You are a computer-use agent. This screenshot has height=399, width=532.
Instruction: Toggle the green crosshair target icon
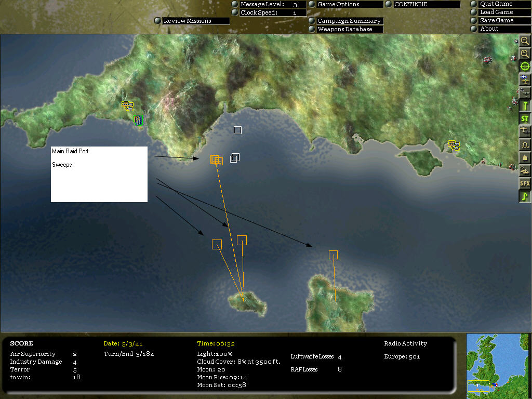click(x=525, y=66)
